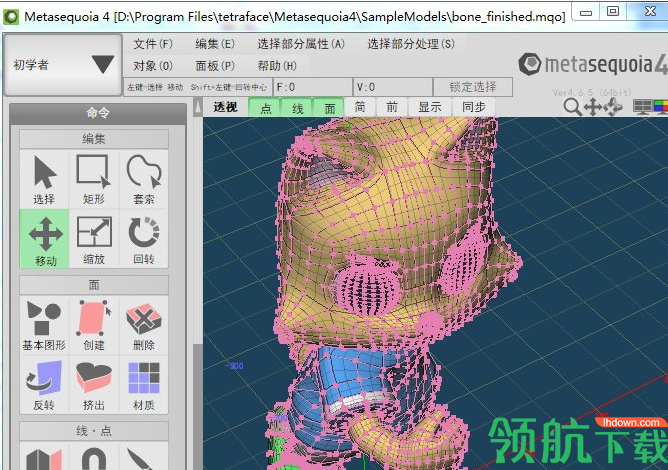Toggle 面 face display button
Image resolution: width=668 pixels, height=470 pixels.
(329, 107)
